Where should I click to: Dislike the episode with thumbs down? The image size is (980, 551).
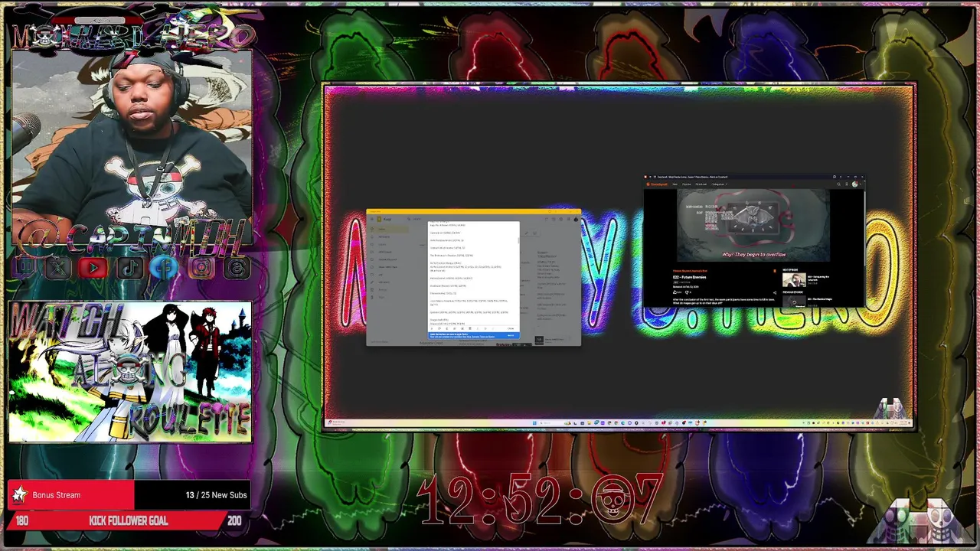click(x=687, y=292)
